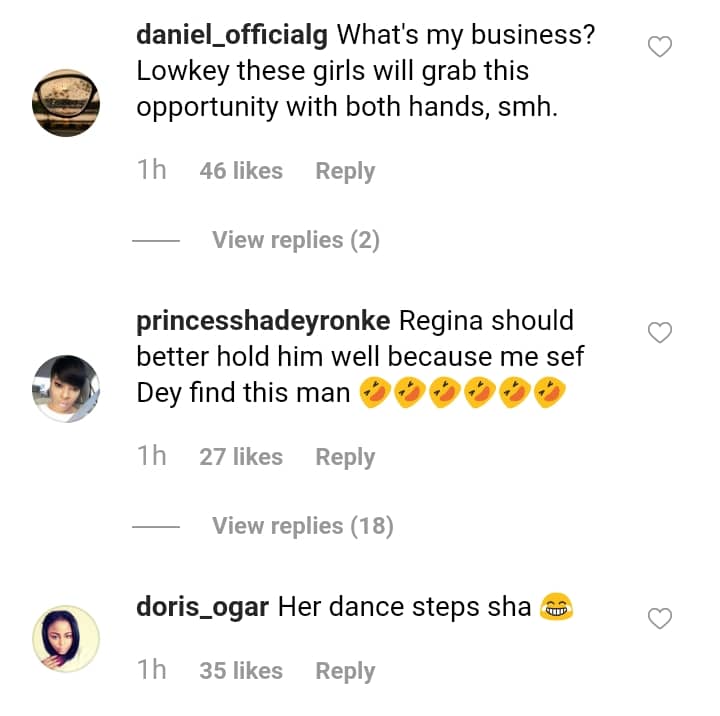Click the 1h timestamp under doris_ogar's comment
Viewport: 720px width, 716px height.
[151, 671]
